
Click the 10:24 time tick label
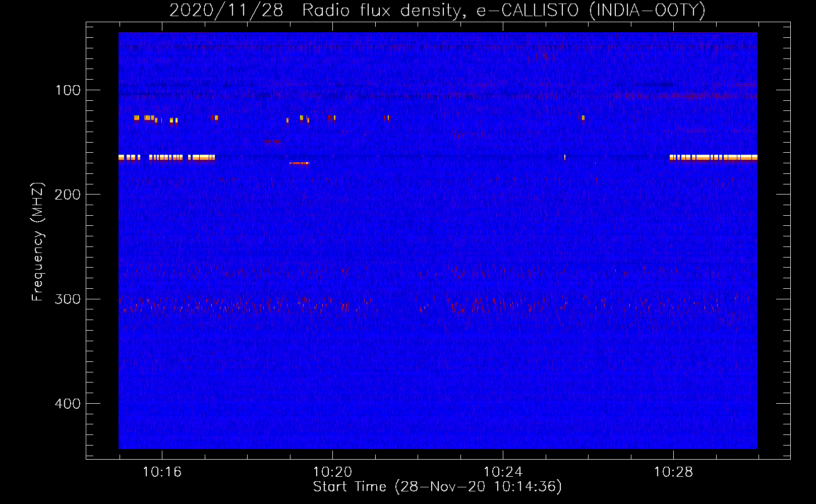(503, 472)
